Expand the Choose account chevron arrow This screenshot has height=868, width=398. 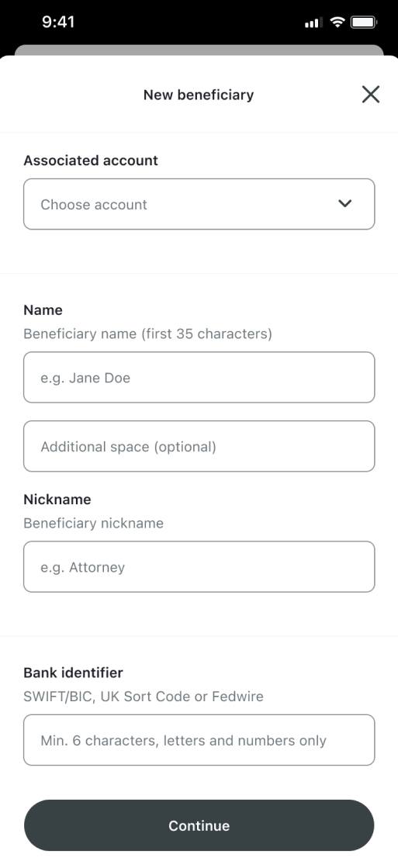[x=345, y=204]
